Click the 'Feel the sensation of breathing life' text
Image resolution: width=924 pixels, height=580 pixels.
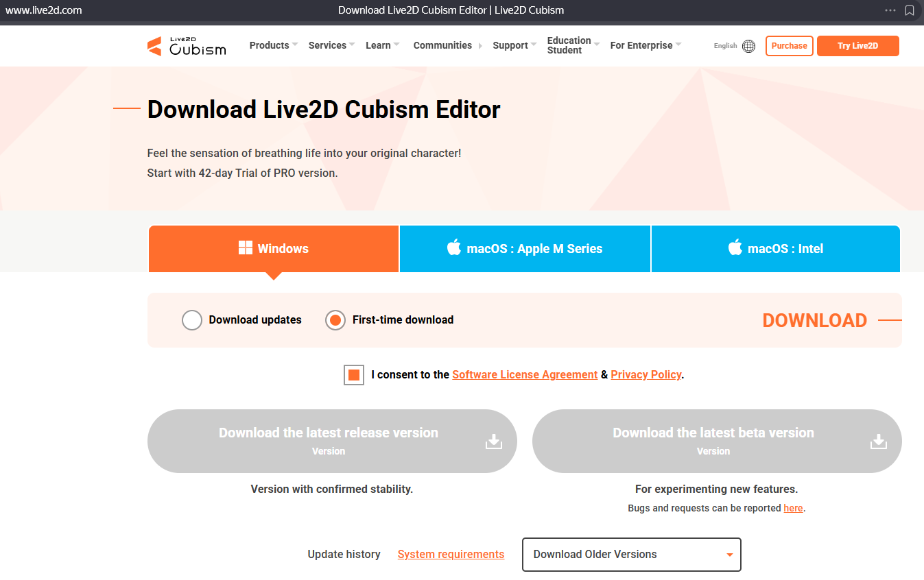point(305,154)
